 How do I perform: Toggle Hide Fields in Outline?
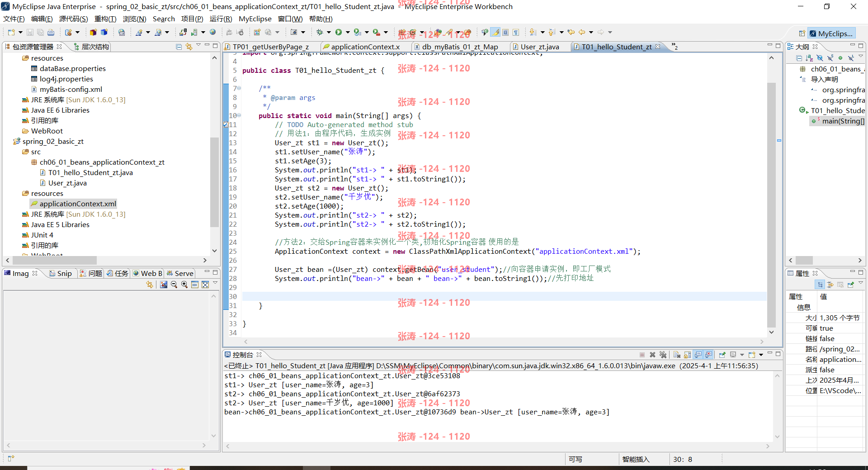820,58
